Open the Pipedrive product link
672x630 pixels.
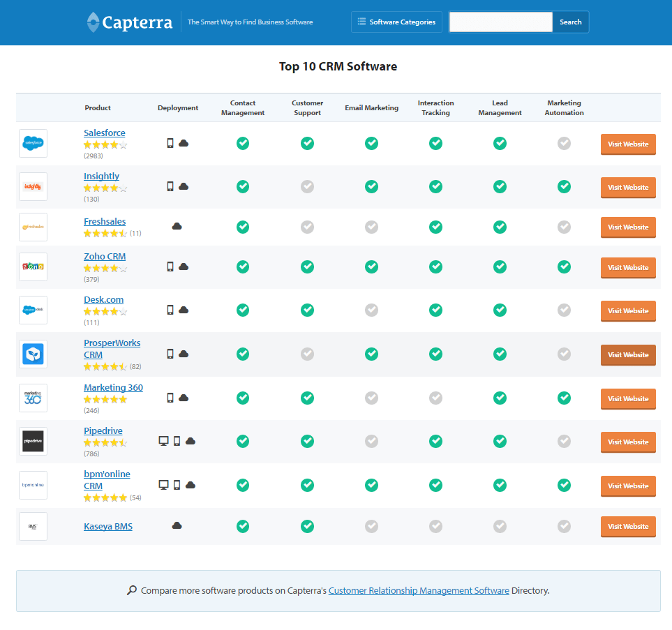(x=103, y=430)
